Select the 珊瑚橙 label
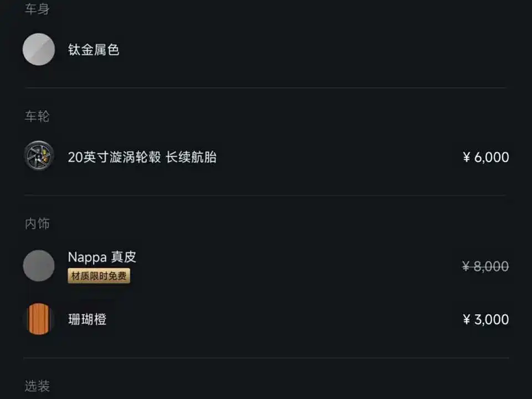The height and width of the screenshot is (399, 532). coord(87,320)
